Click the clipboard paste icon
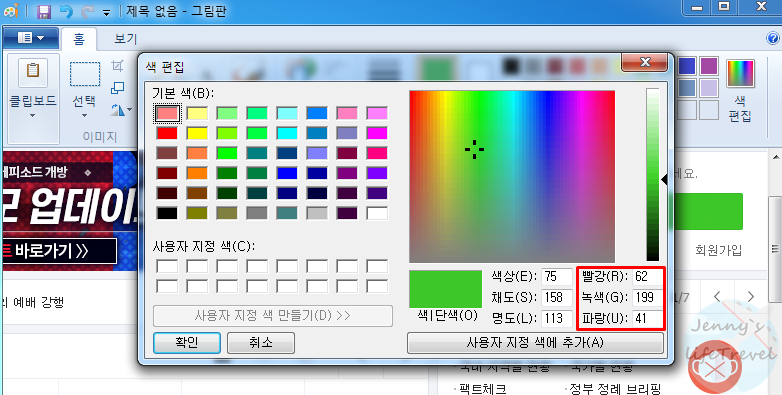This screenshot has height=395, width=782. [33, 71]
